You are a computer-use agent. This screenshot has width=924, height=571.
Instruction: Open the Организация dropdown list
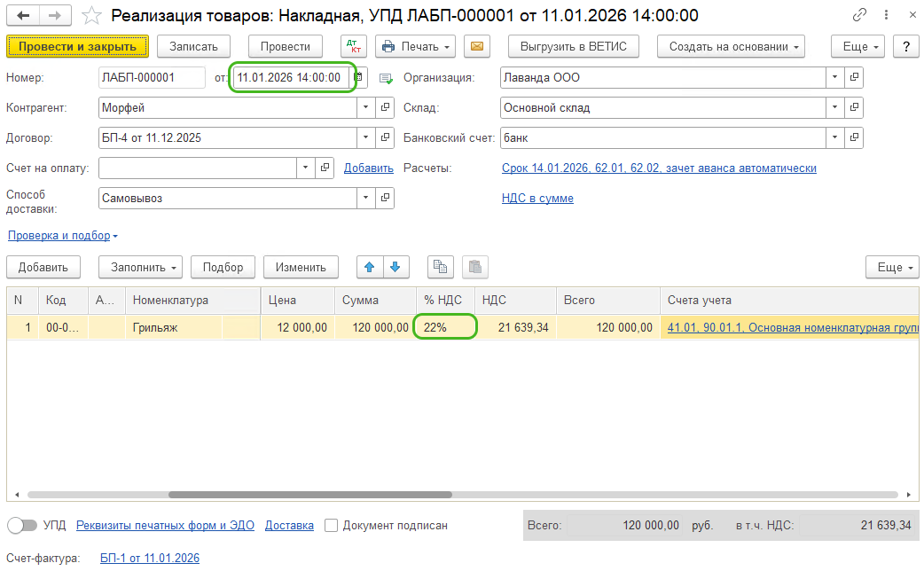(x=834, y=77)
